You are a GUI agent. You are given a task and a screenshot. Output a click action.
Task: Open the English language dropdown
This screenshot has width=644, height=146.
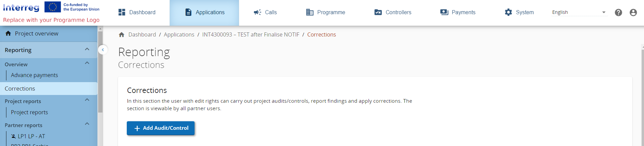coord(579,13)
